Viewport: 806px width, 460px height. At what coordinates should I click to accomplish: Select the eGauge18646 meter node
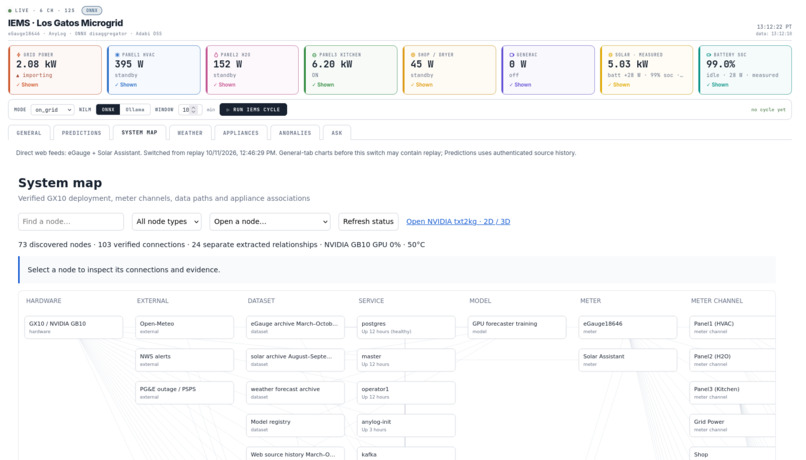628,327
